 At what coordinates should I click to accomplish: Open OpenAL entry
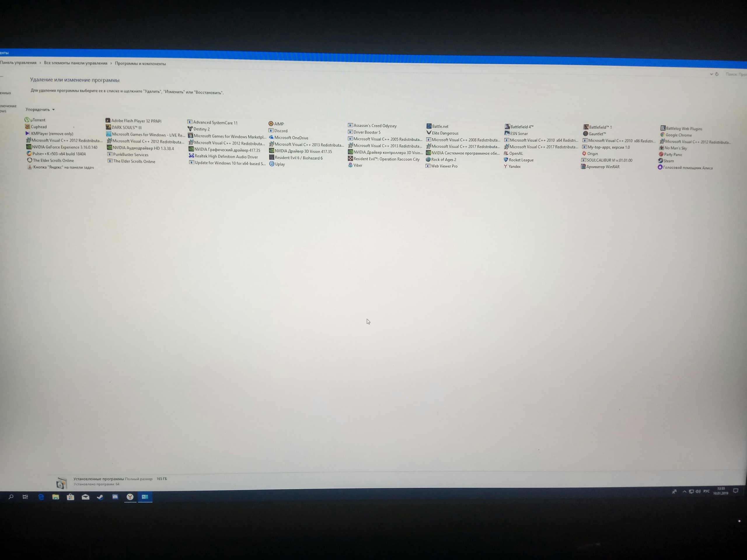[516, 152]
